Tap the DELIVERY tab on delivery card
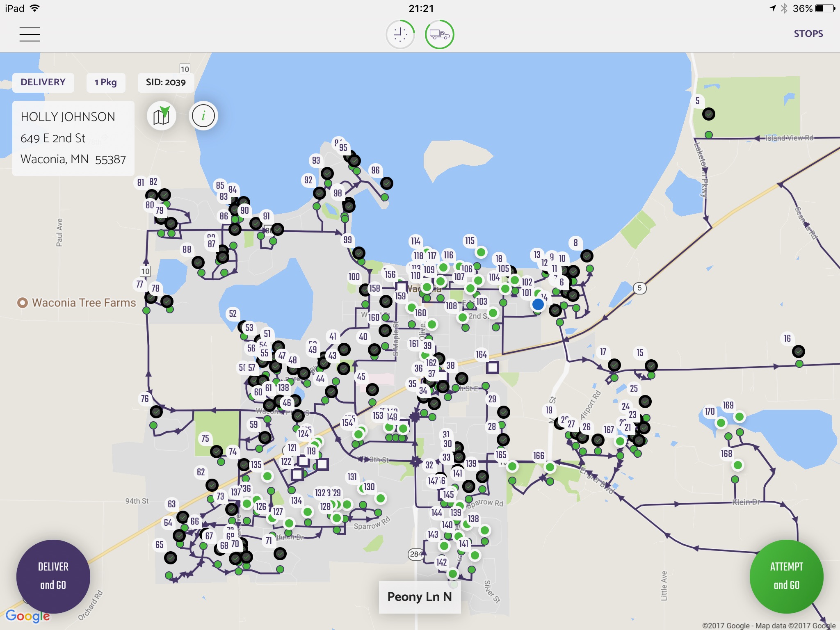 coord(43,81)
